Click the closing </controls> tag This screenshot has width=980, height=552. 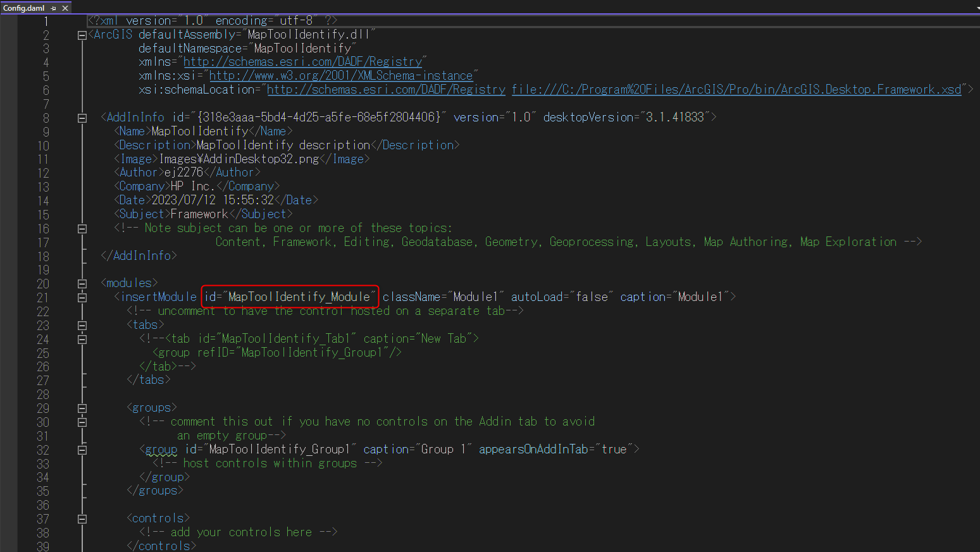pyautogui.click(x=161, y=546)
